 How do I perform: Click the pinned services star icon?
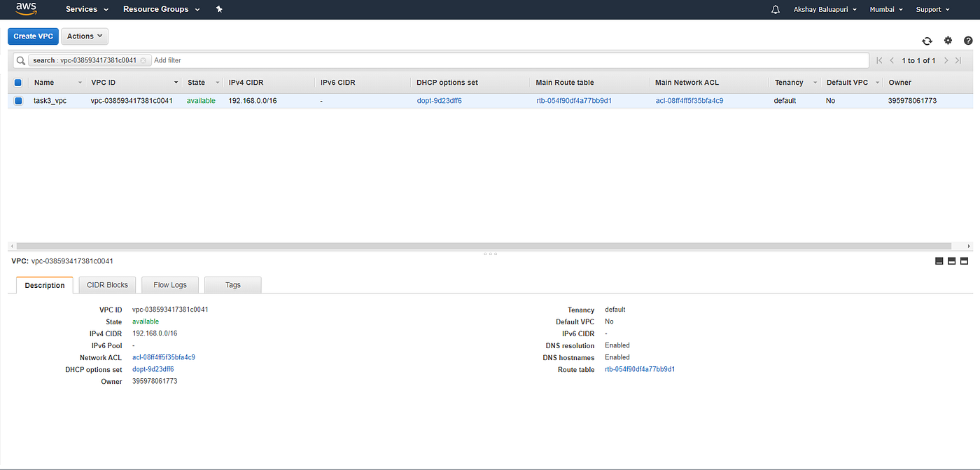pos(219,9)
